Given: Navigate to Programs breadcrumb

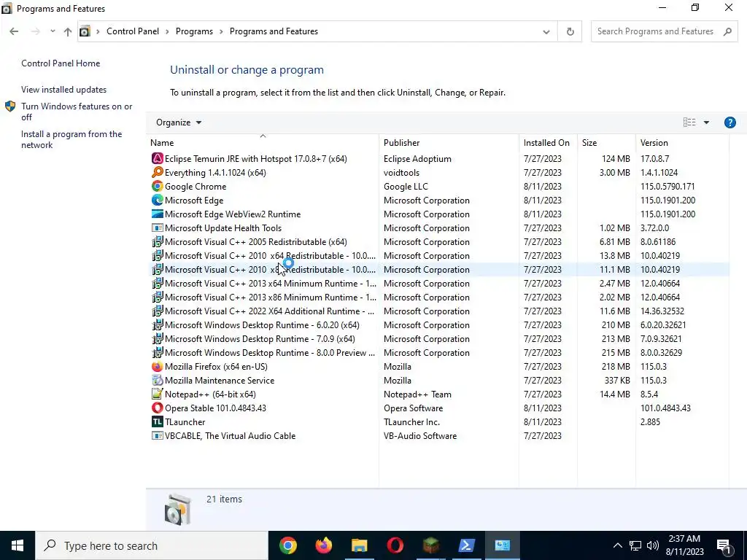Looking at the screenshot, I should click(194, 31).
